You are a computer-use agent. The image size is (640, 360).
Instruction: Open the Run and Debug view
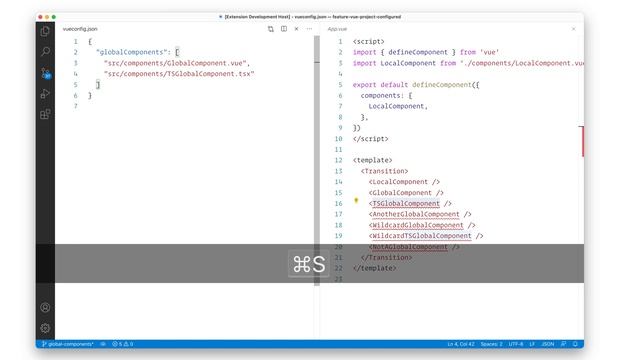(x=45, y=93)
